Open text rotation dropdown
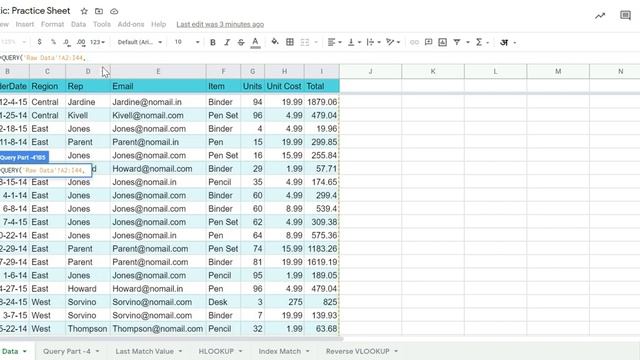 click(393, 42)
